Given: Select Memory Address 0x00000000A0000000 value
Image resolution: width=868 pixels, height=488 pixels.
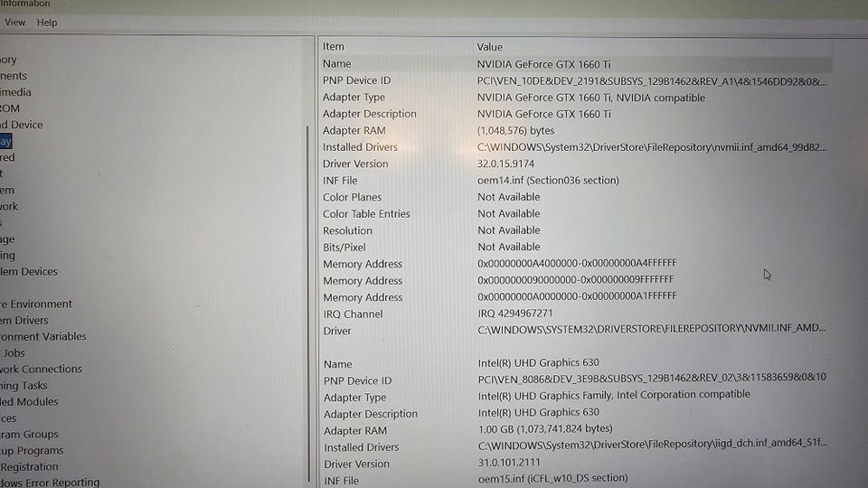Looking at the screenshot, I should (x=577, y=296).
